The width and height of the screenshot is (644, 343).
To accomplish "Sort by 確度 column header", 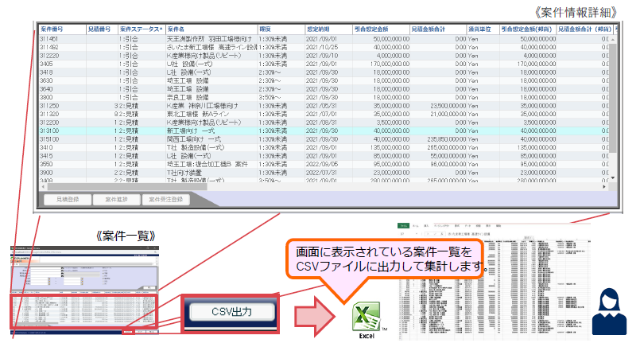I will pos(281,29).
